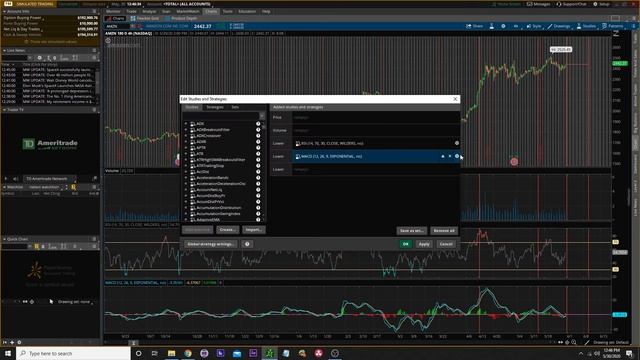The width and height of the screenshot is (640, 360).
Task: Open settings gear for MACD study row
Action: point(457,156)
